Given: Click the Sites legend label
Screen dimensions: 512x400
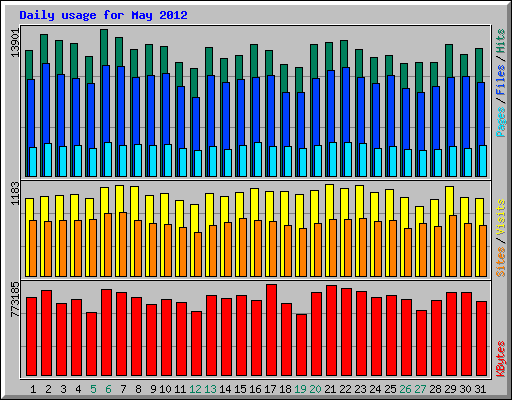Looking at the screenshot, I should pyautogui.click(x=501, y=262).
